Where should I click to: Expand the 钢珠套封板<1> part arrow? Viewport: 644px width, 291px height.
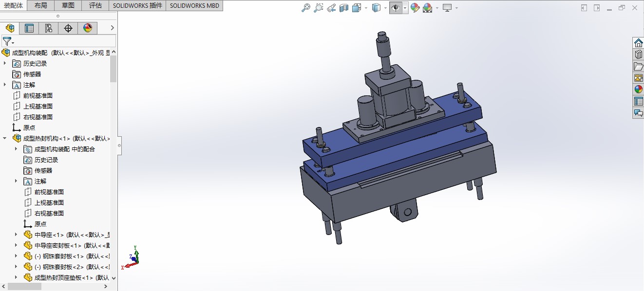point(17,256)
